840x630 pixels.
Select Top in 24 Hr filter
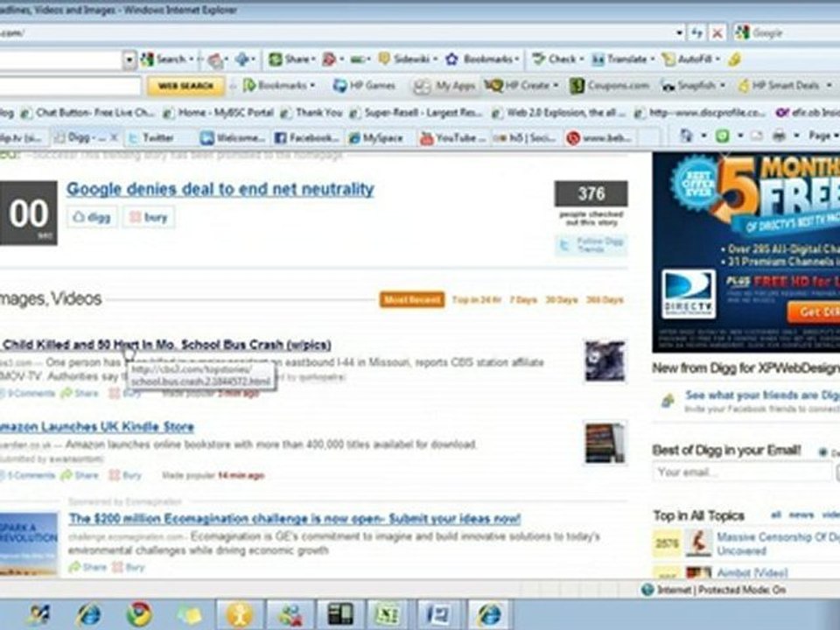tap(476, 300)
